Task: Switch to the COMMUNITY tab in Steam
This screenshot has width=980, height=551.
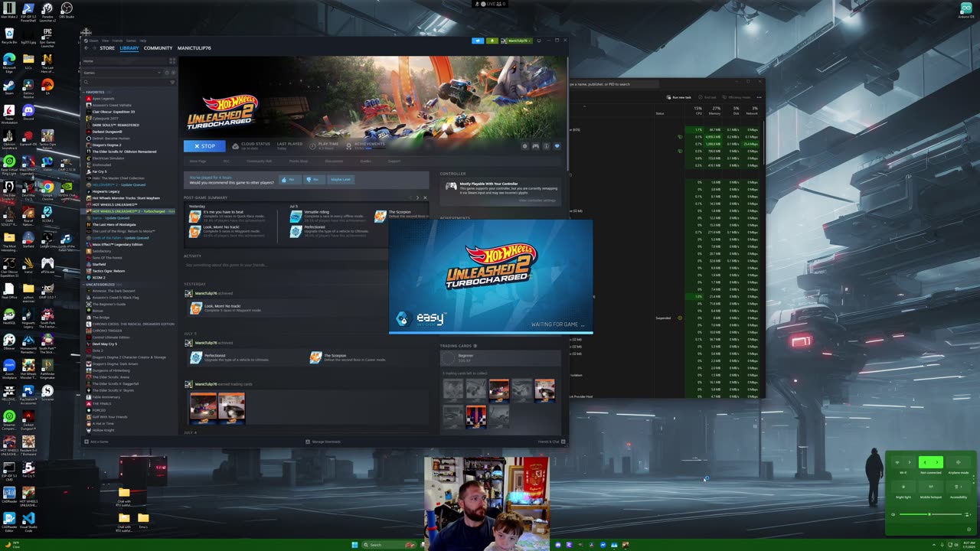Action: click(x=158, y=48)
